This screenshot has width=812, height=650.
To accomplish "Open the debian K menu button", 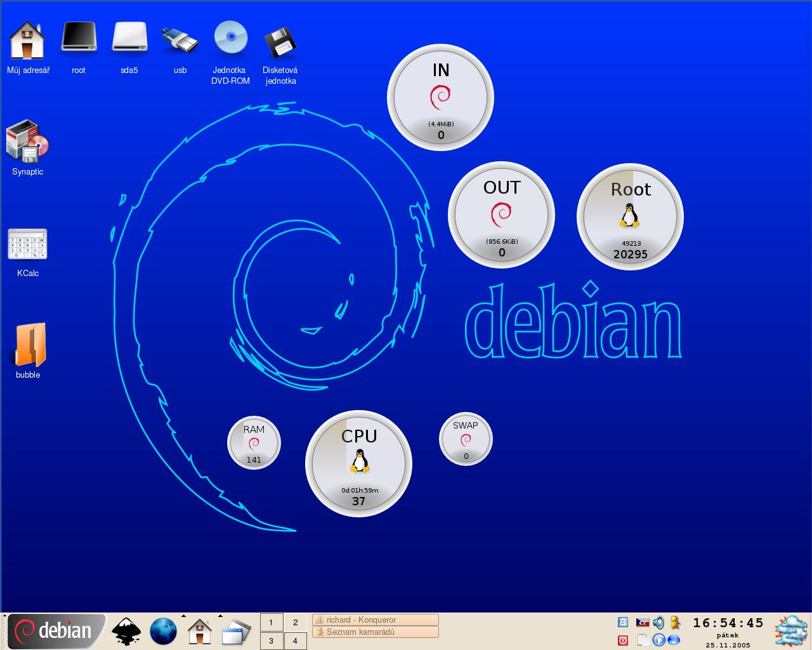I will (x=56, y=631).
